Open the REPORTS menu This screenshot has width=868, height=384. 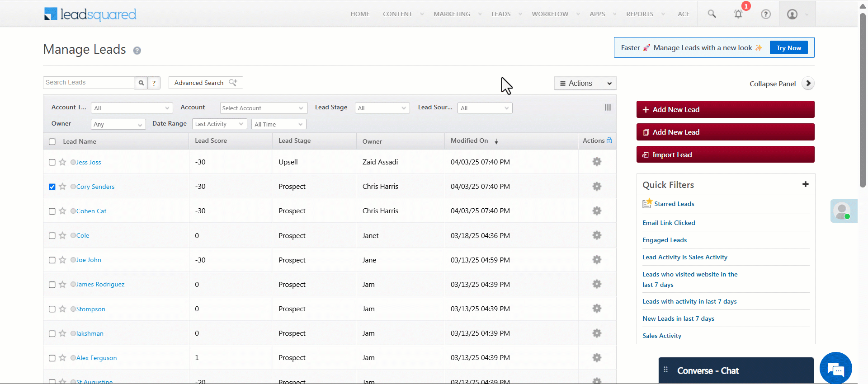coord(640,14)
